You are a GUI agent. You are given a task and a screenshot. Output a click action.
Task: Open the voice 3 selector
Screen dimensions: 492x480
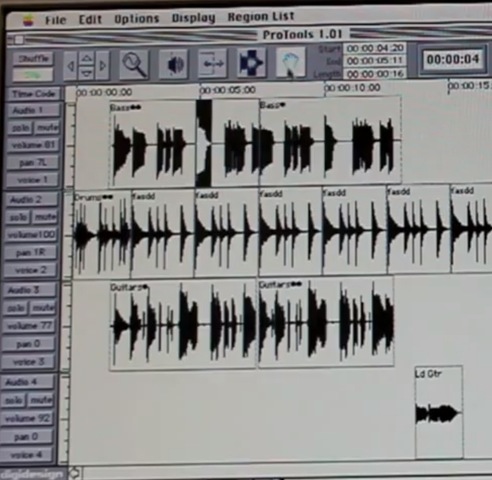point(28,362)
